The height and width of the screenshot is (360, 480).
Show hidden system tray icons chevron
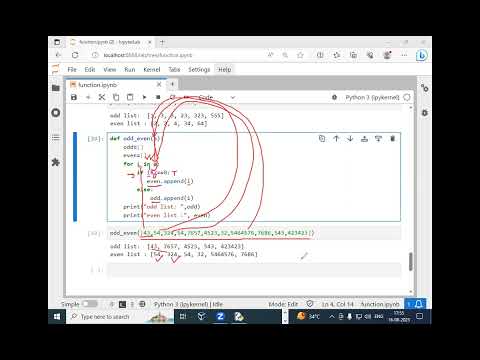coord(332,316)
